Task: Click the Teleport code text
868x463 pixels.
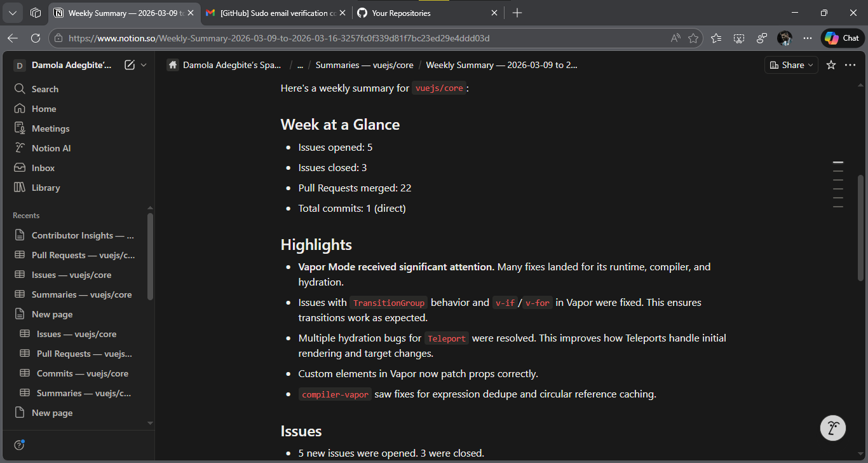Action: (447, 338)
